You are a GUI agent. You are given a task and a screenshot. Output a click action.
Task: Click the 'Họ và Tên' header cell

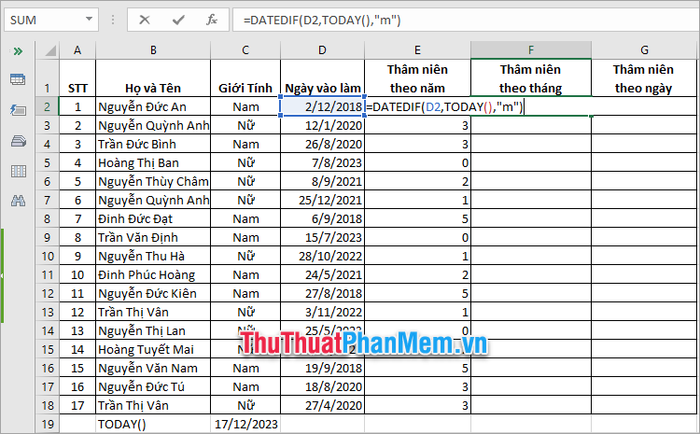tap(153, 78)
